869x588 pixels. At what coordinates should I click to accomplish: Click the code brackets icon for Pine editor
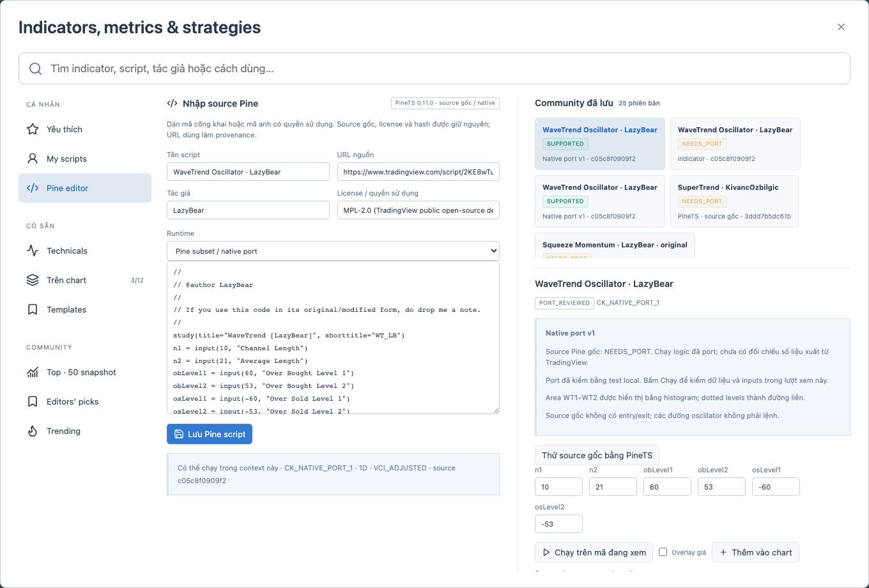(33, 188)
